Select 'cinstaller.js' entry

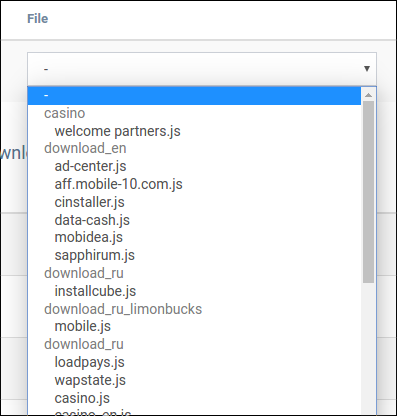tap(89, 202)
